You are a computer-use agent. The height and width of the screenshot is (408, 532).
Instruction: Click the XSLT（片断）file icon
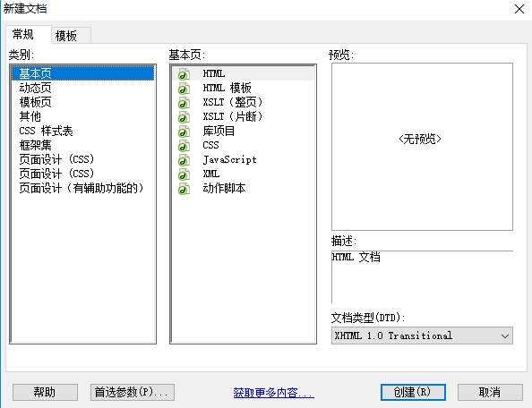tap(184, 117)
